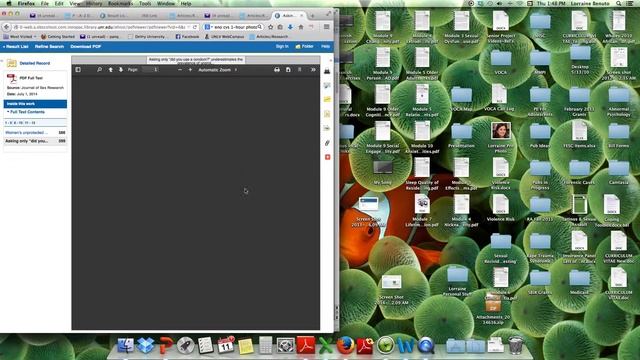Viewport: 640px width, 360px height.
Task: Click the Firefox search box
Action: point(233,27)
